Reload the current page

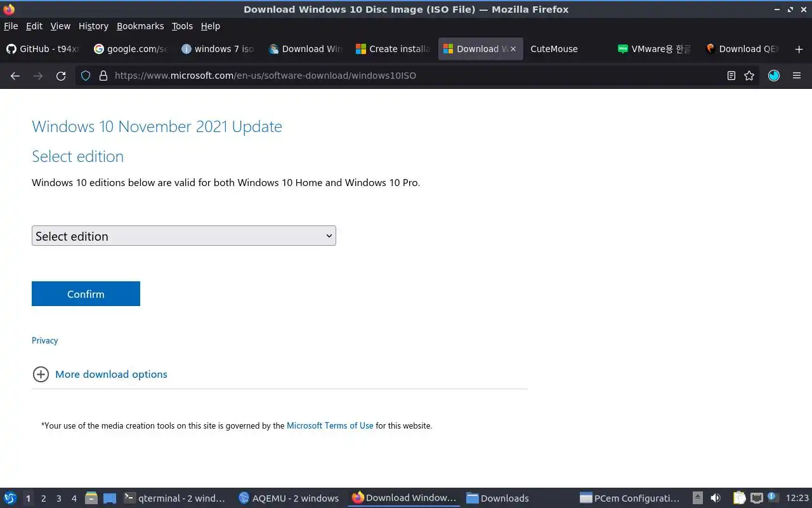[61, 76]
